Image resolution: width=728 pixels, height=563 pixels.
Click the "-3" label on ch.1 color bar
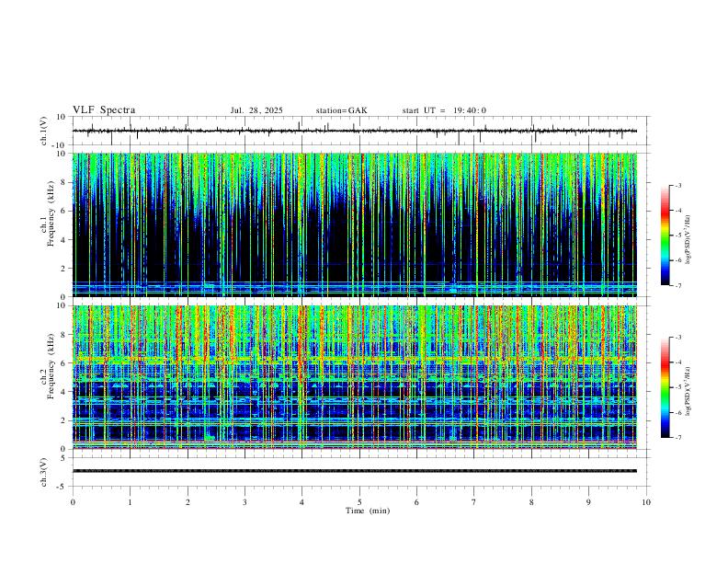click(677, 186)
